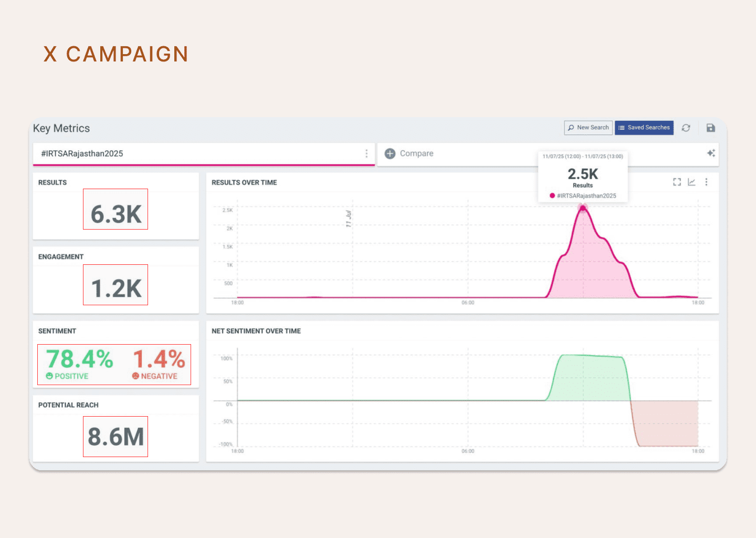Click the 1.2K engagement value
The width and height of the screenshot is (756, 538).
click(x=116, y=288)
